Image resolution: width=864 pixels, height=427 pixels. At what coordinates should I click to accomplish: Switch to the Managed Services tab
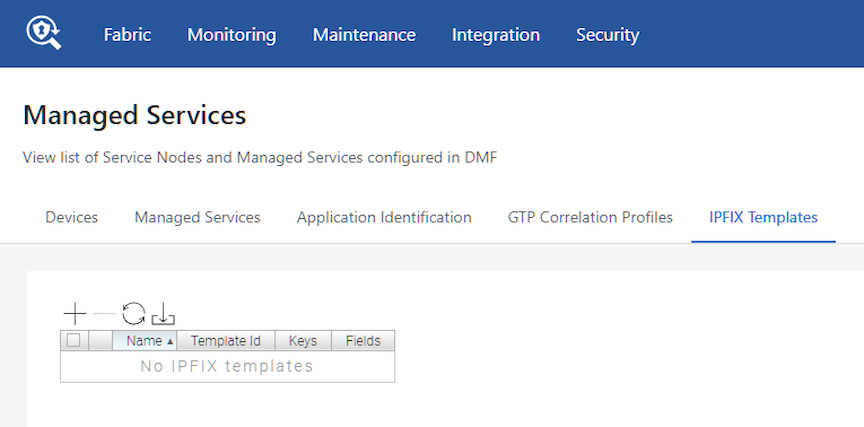(x=197, y=217)
